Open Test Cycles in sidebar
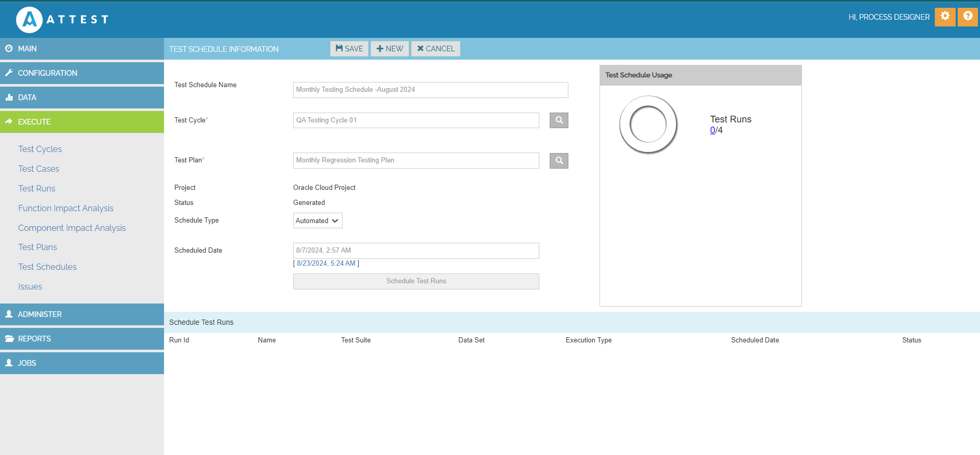 [40, 149]
